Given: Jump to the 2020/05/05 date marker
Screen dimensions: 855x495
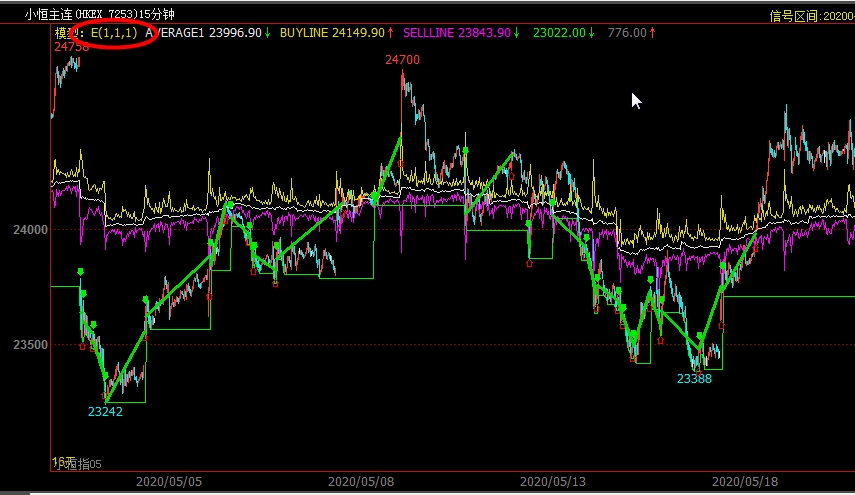Looking at the screenshot, I should coord(168,481).
